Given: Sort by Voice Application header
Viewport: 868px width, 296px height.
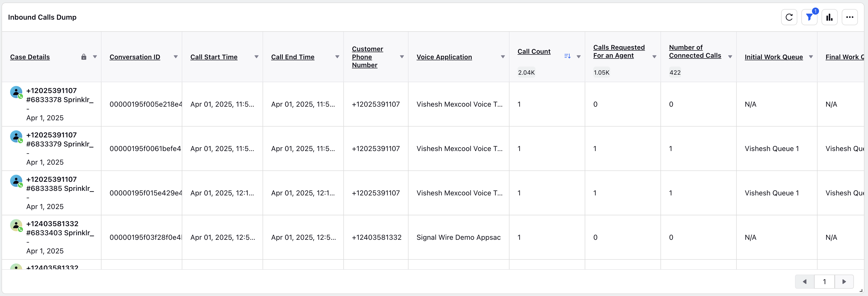Looking at the screenshot, I should [x=444, y=57].
